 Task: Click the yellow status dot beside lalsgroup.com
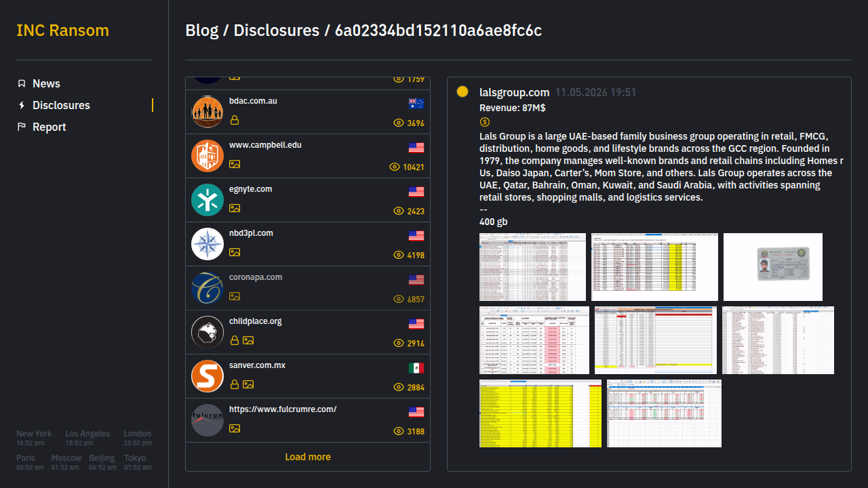462,91
